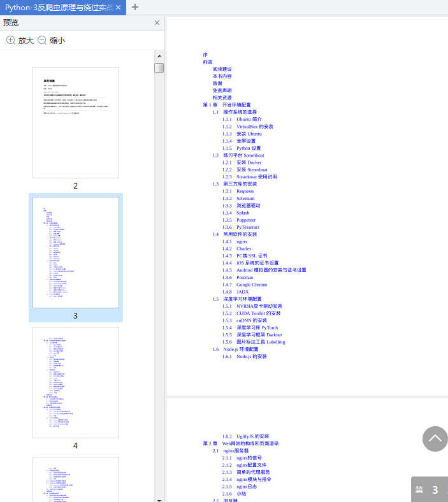Open 1.3.6 PyTesseract link
This screenshot has width=448, height=502.
coord(241,227)
